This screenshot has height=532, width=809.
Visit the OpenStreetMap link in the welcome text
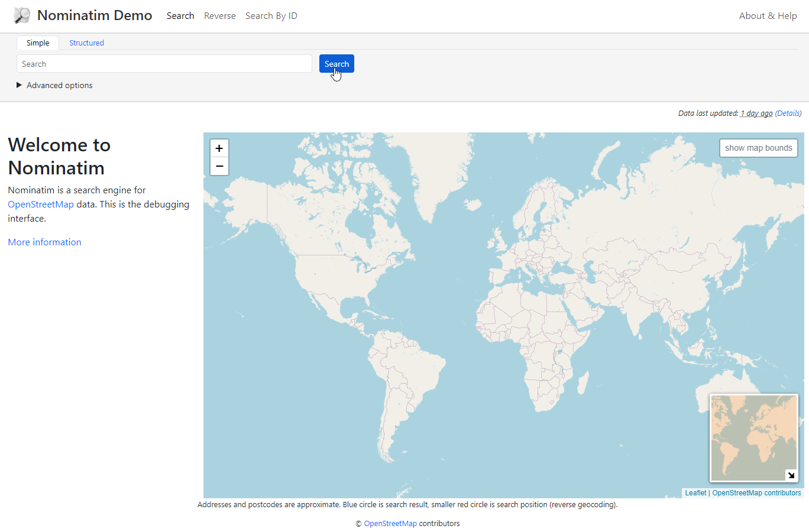(41, 204)
